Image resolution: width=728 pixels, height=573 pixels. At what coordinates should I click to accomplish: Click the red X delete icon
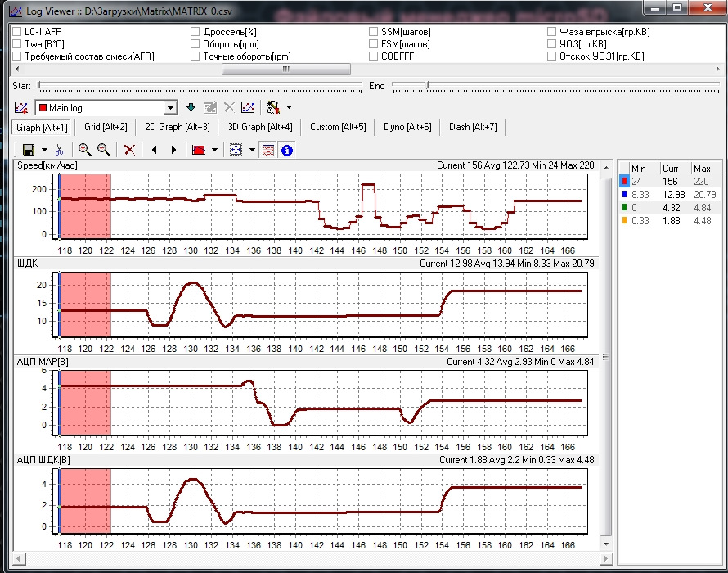click(x=129, y=150)
